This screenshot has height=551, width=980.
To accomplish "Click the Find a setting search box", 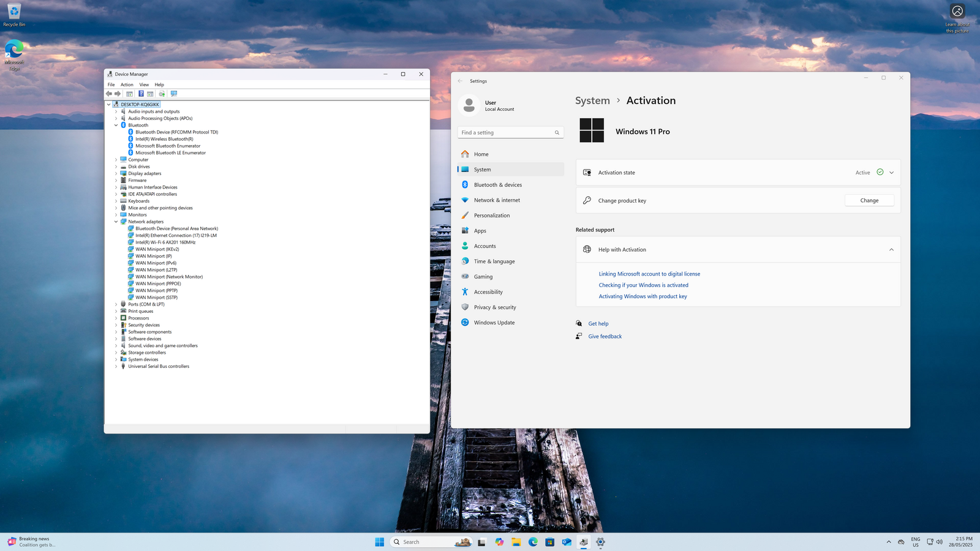I will 507,132.
